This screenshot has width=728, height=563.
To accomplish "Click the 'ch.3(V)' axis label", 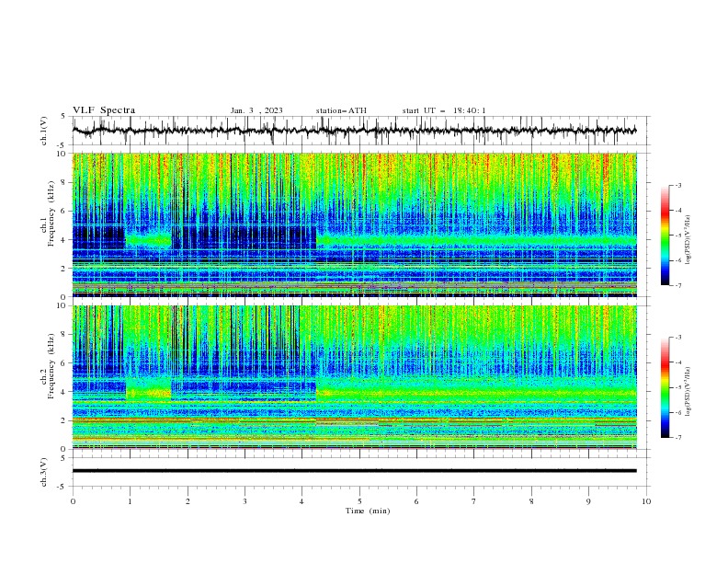I will (x=44, y=472).
